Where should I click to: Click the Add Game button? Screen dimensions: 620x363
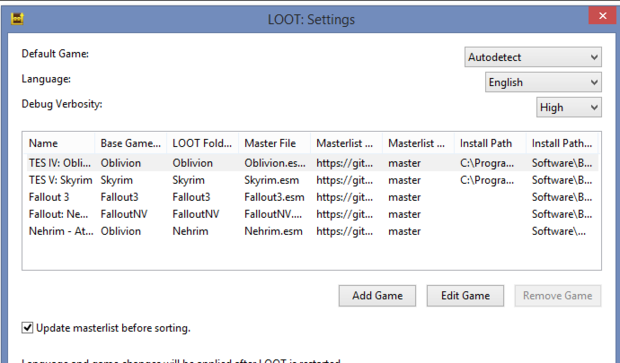377,296
